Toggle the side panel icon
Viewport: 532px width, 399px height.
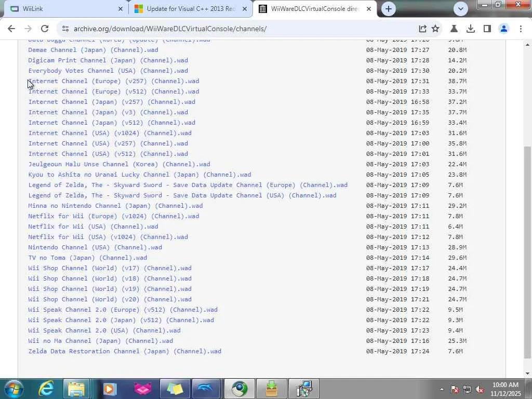[x=487, y=29]
